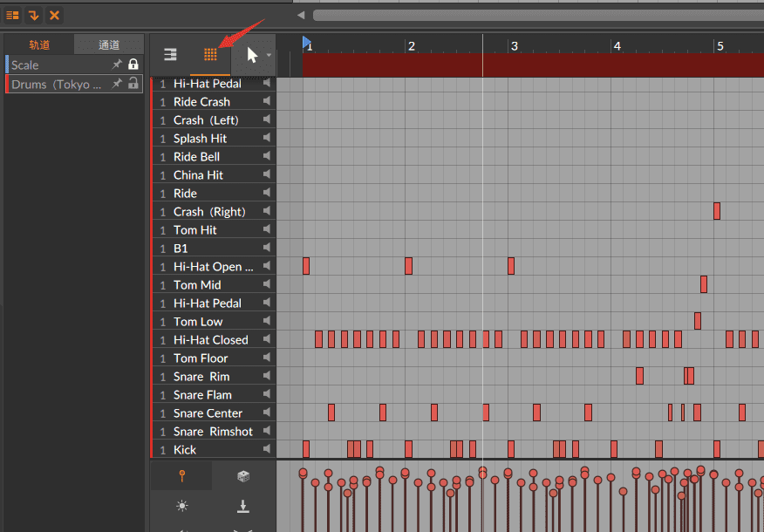Select the Tom Floor row label
This screenshot has height=532, width=764.
coord(201,358)
